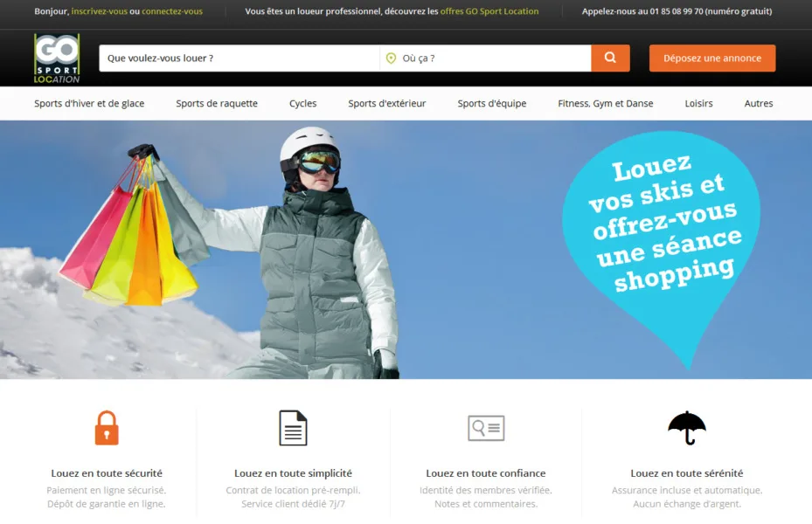Image resolution: width=812 pixels, height=524 pixels.
Task: Click 'Identité des membres vérifiée.' text
Action: click(x=486, y=491)
